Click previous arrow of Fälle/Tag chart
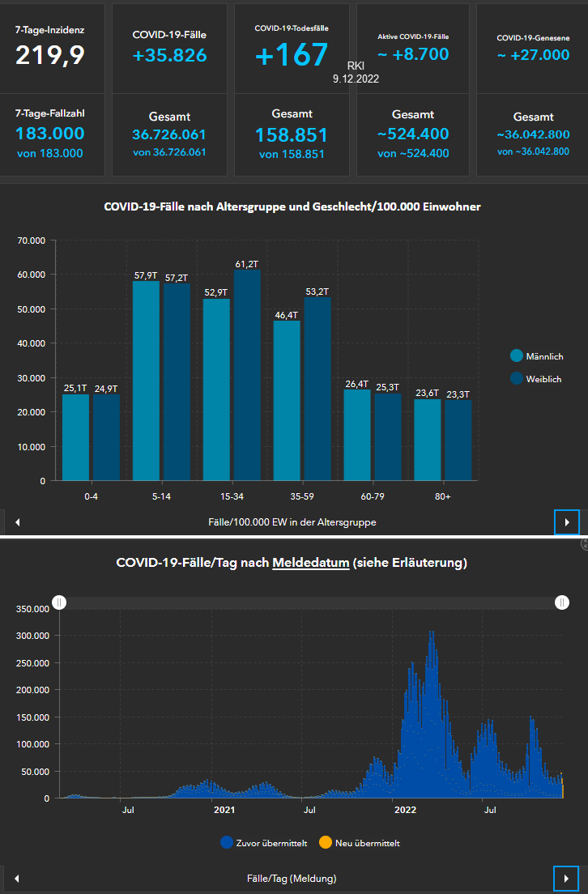 tap(17, 878)
